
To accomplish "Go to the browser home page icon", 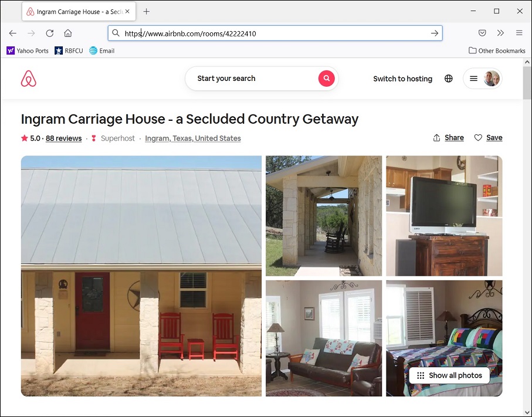I will (x=68, y=33).
